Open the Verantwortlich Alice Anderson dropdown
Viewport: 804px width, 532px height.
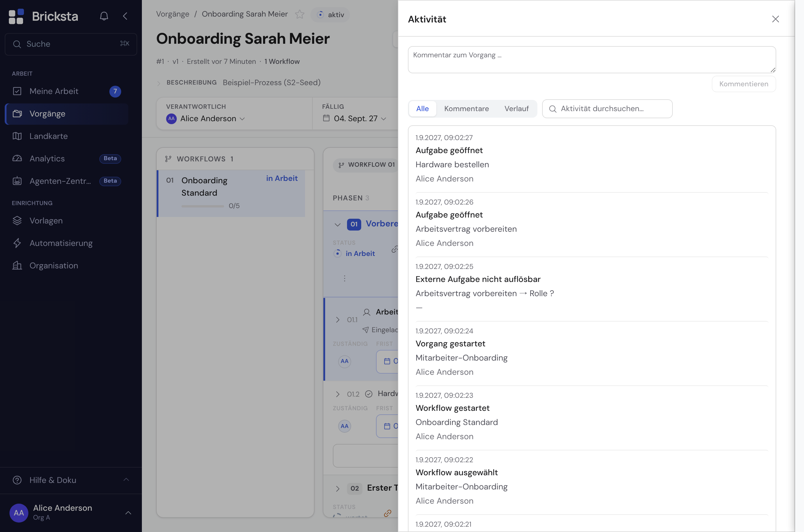click(x=205, y=119)
